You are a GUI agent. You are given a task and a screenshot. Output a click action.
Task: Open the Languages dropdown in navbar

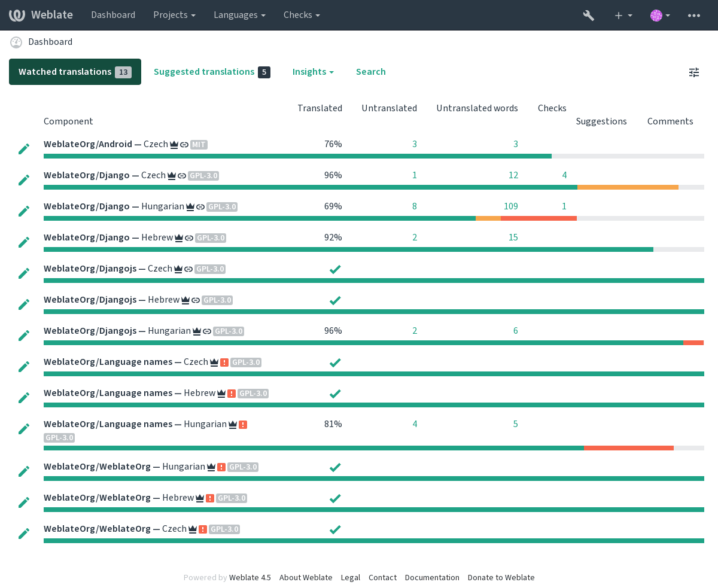239,15
